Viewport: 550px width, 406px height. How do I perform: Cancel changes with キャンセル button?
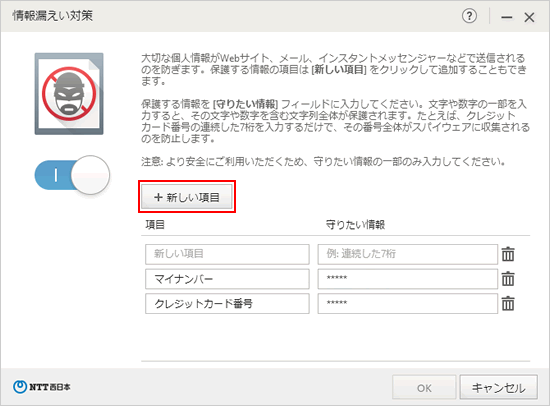click(498, 388)
